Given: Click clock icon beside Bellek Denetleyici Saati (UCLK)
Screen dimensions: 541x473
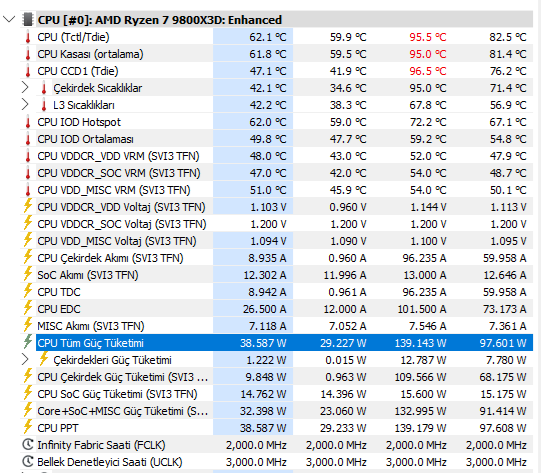Looking at the screenshot, I should coord(28,461).
